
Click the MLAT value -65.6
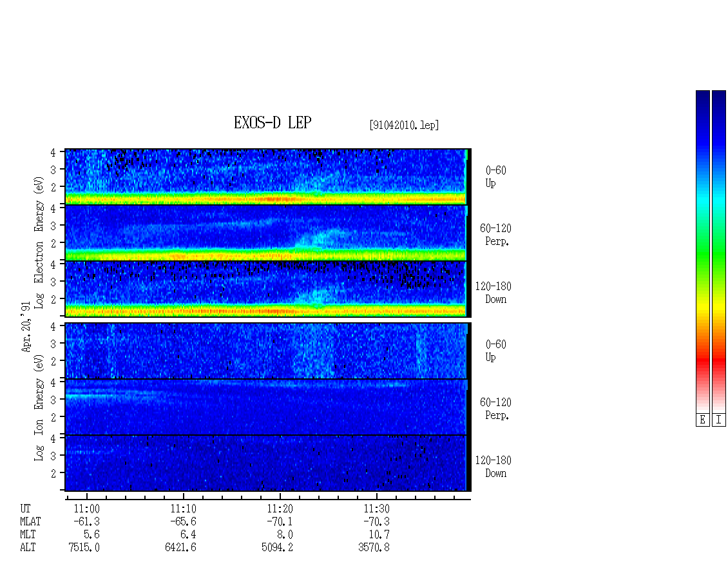click(x=183, y=521)
